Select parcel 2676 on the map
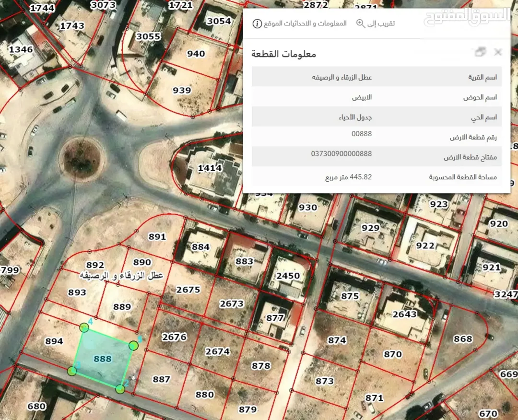 coord(174,337)
